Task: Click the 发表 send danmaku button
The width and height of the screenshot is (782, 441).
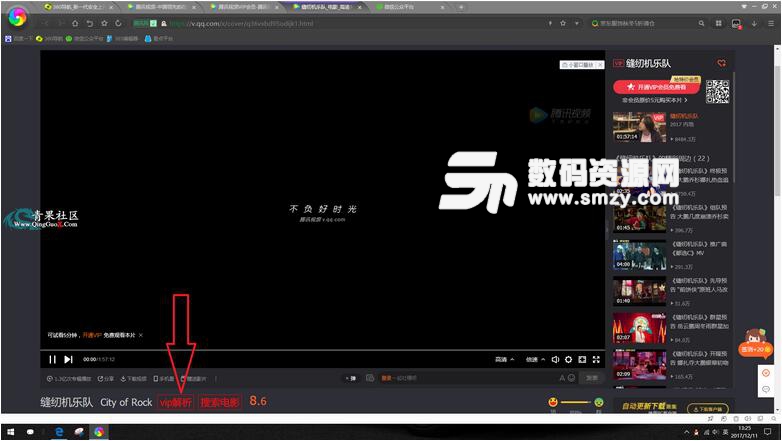Action: (x=591, y=378)
